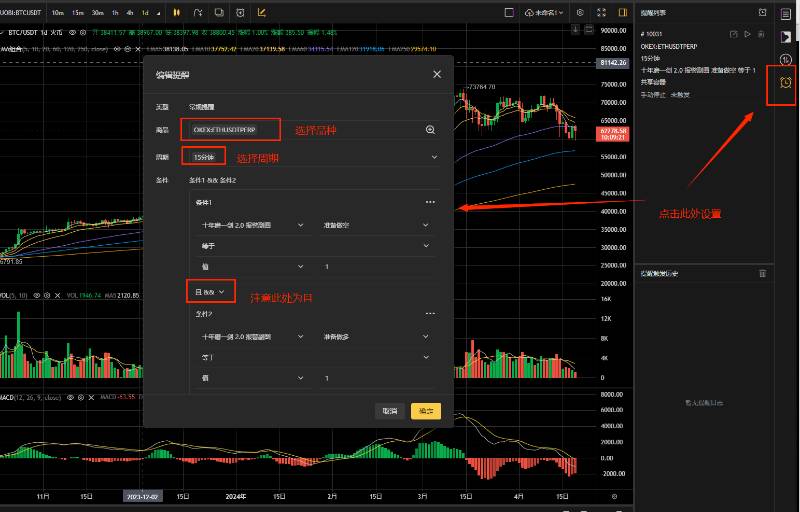The width and height of the screenshot is (800, 512).
Task: Click the yellow 确定 confirm button
Action: tap(425, 410)
